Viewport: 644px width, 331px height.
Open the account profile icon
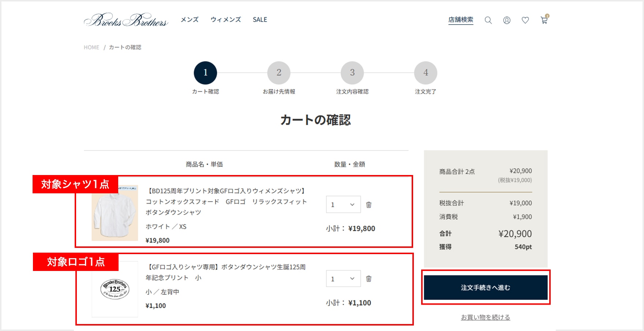pos(507,20)
